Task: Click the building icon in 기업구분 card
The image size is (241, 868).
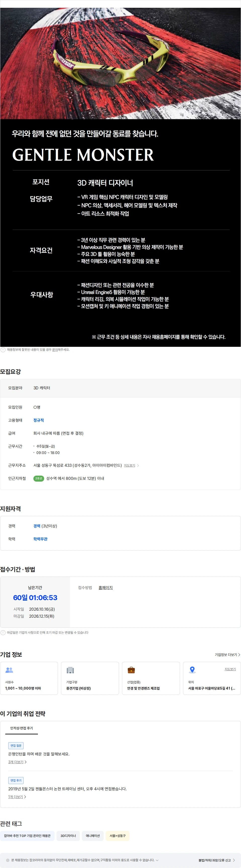Action: pos(70,670)
